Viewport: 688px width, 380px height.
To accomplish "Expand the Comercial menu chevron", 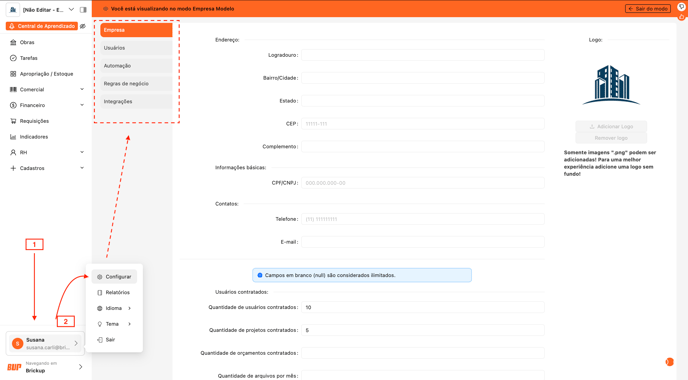I will (x=82, y=90).
